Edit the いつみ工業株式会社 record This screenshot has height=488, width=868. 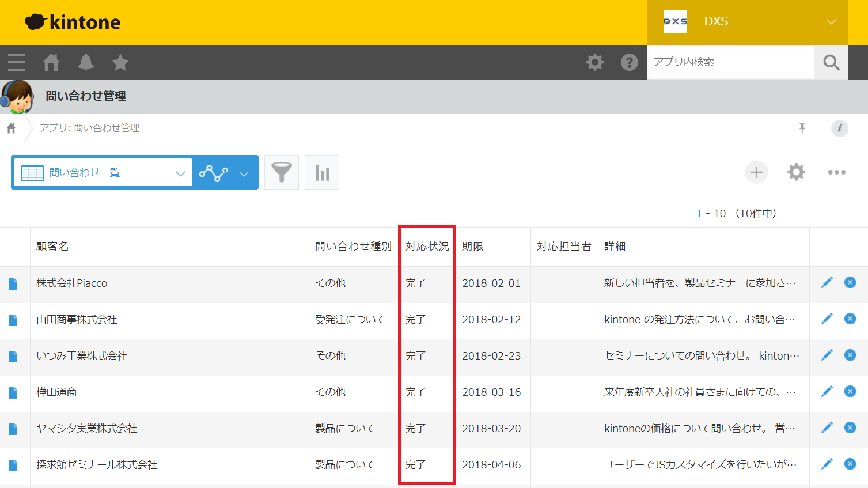tap(827, 355)
